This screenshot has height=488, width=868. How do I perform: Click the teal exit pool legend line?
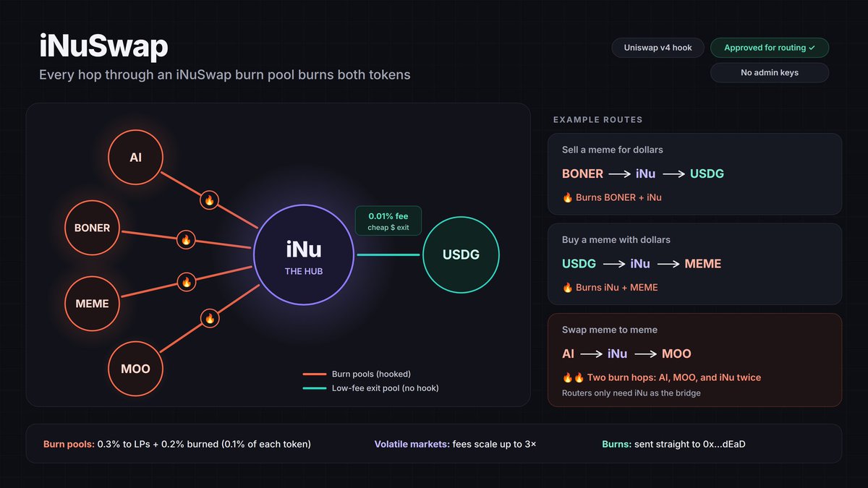[x=315, y=388]
